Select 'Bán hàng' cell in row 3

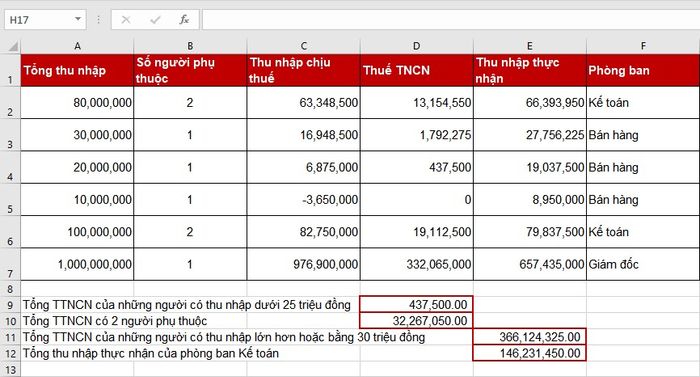tap(643, 135)
